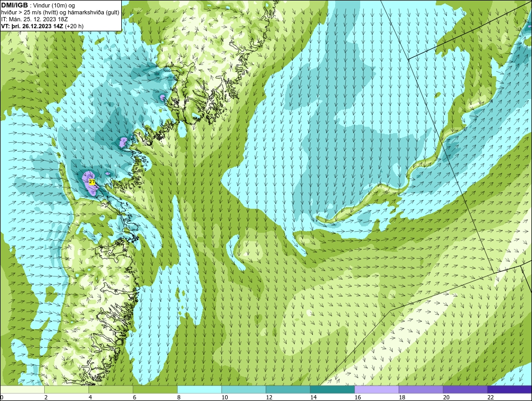Click the legend scale label '14'

313,397
